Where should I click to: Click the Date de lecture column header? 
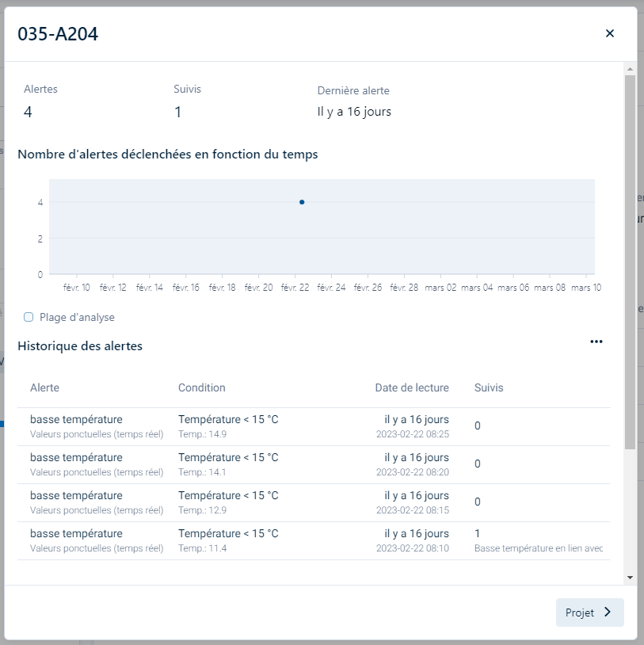click(x=411, y=387)
